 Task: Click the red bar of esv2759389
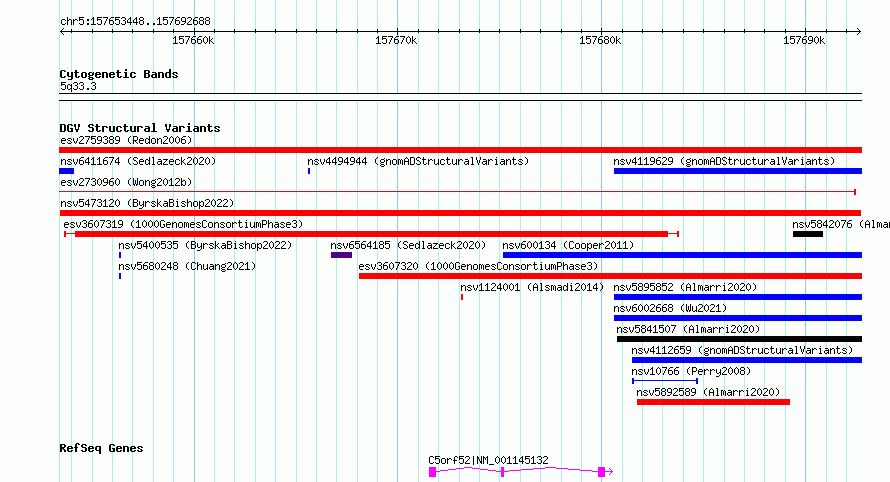coord(460,150)
